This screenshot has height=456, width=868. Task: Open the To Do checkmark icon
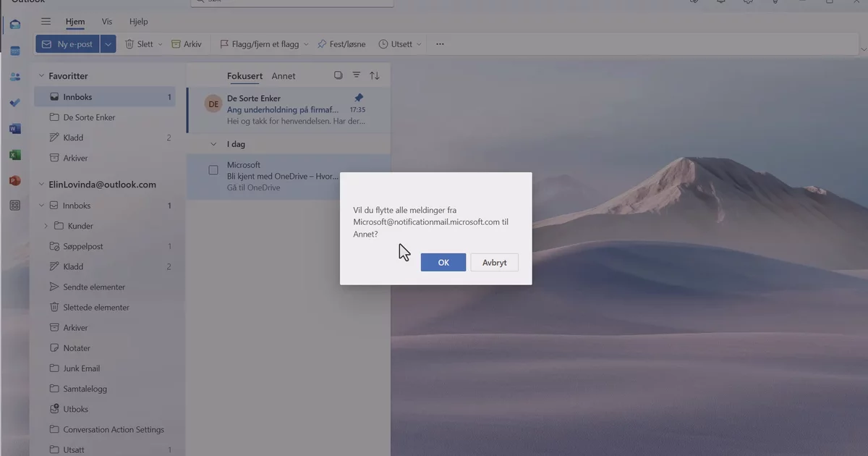pyautogui.click(x=15, y=103)
